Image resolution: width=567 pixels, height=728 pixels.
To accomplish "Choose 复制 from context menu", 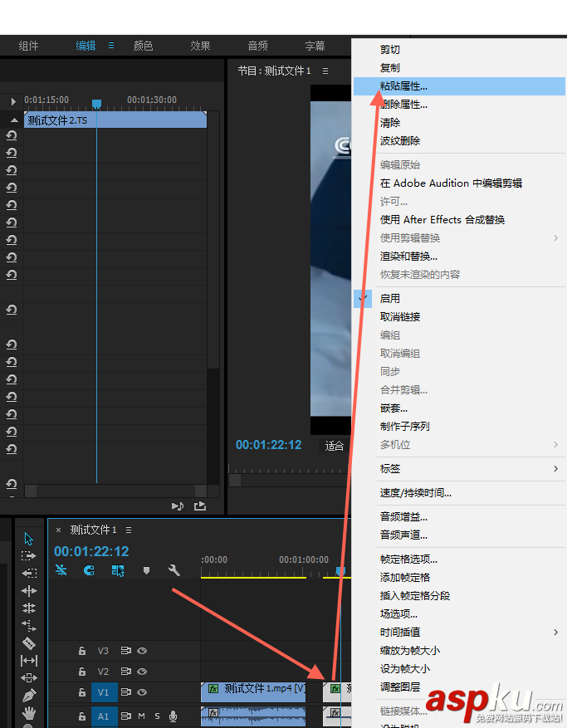I will [x=459, y=68].
